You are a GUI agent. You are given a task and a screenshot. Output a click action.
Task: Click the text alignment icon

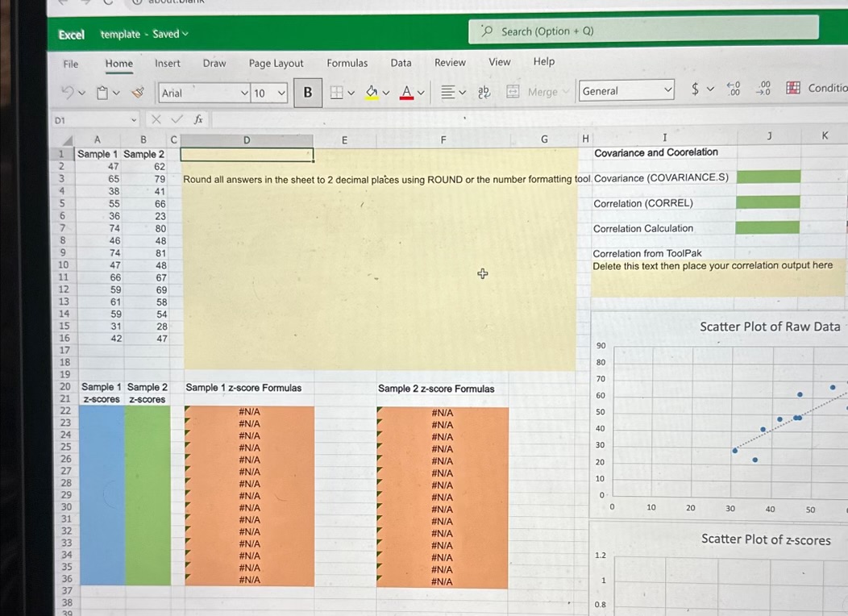pos(448,92)
